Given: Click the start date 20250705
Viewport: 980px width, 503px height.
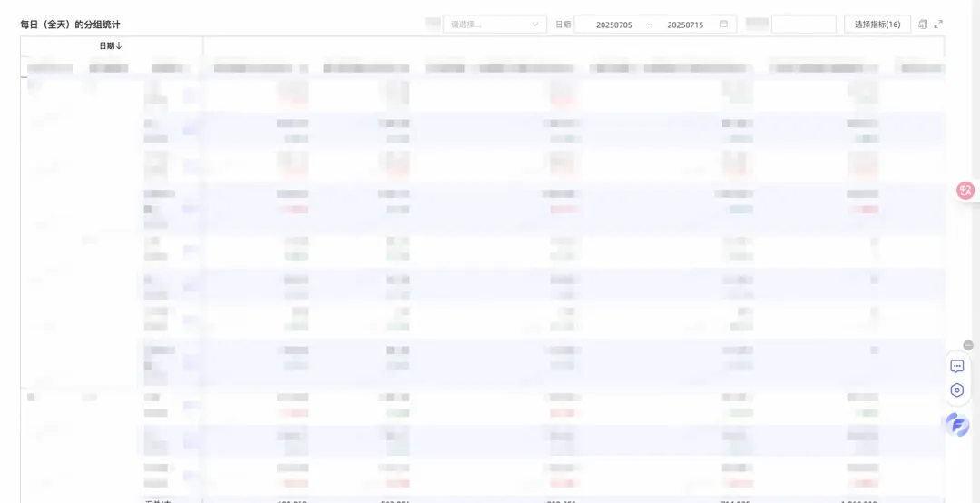Looking at the screenshot, I should click(613, 25).
